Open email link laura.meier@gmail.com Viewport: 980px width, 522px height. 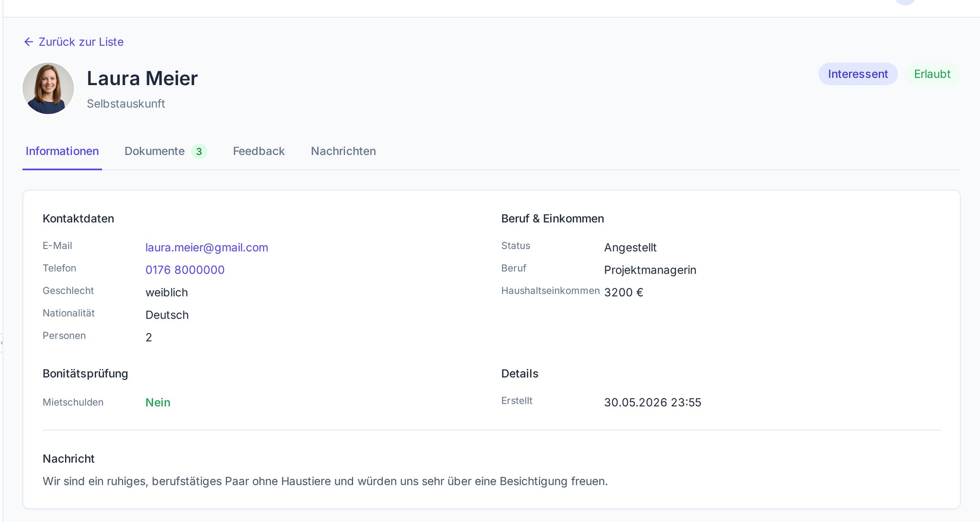[207, 247]
